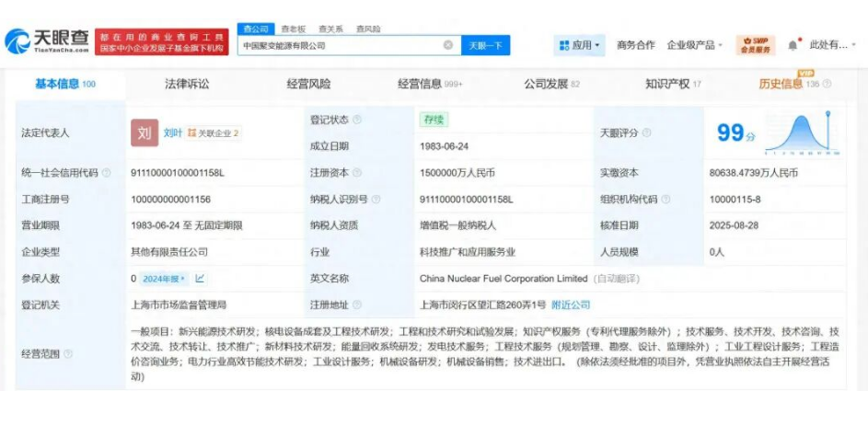Open the 知识产权 tab

coord(672,84)
